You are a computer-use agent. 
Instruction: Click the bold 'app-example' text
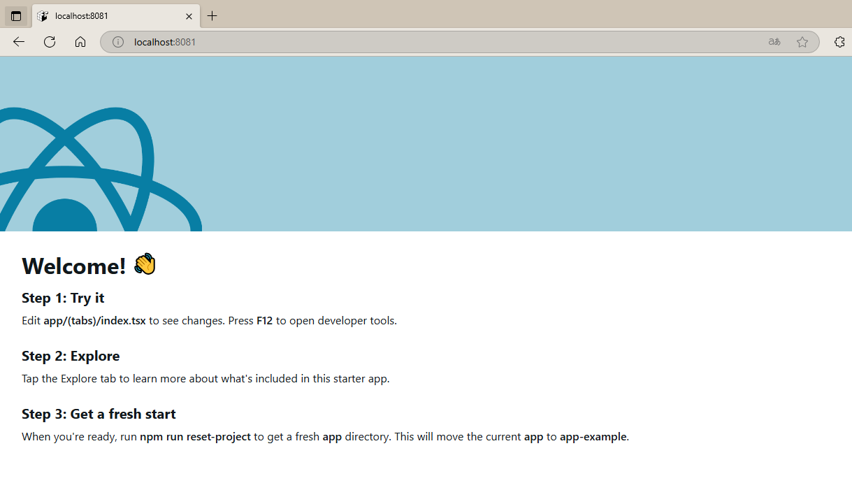(593, 437)
